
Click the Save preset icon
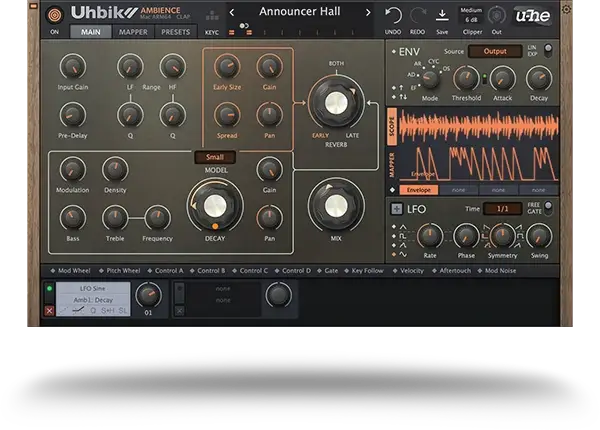click(442, 15)
